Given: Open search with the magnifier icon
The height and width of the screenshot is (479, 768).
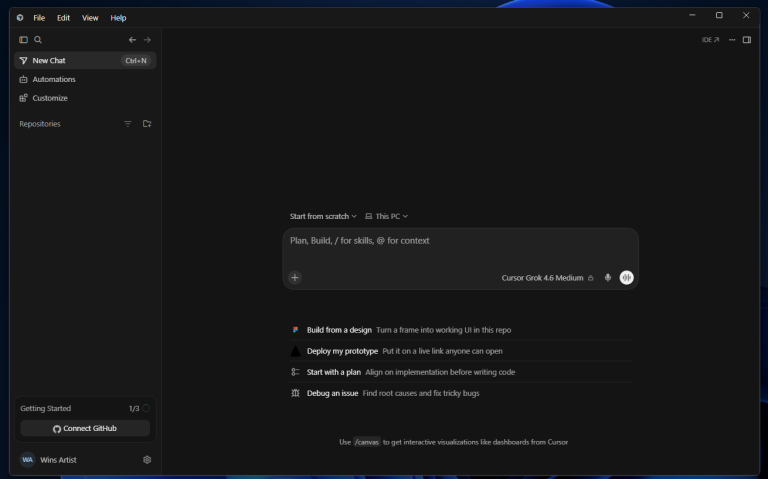Looking at the screenshot, I should click(38, 40).
